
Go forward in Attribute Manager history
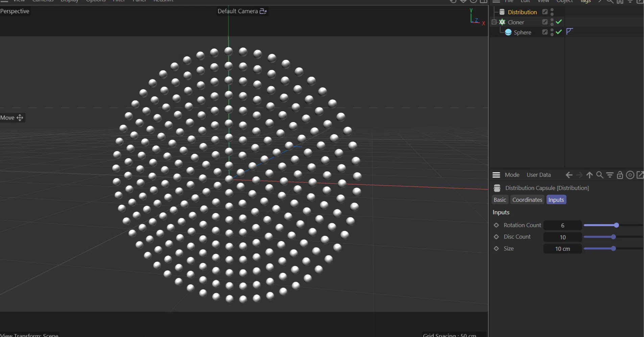[579, 175]
